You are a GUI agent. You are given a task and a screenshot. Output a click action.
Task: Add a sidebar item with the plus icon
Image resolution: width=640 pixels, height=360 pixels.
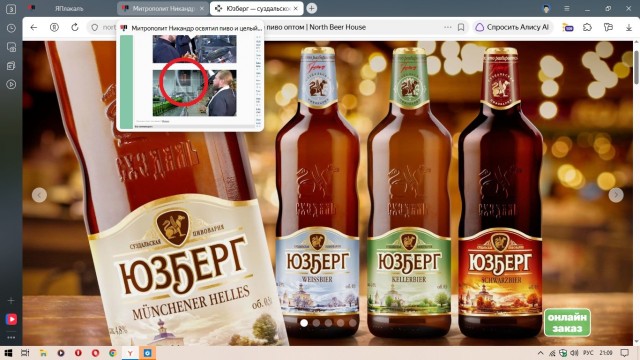point(11,300)
